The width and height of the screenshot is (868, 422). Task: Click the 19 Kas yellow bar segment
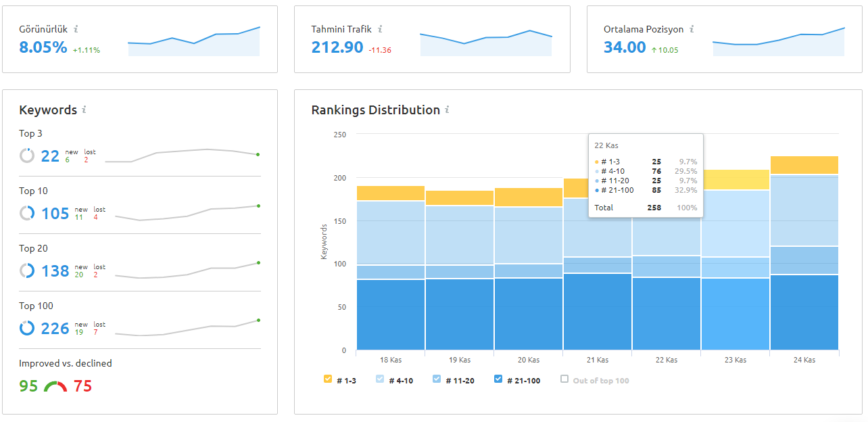(459, 197)
